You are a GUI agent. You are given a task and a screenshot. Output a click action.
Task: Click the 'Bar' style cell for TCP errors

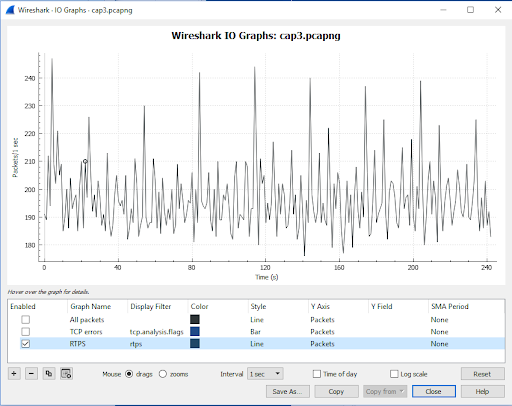[x=256, y=332]
